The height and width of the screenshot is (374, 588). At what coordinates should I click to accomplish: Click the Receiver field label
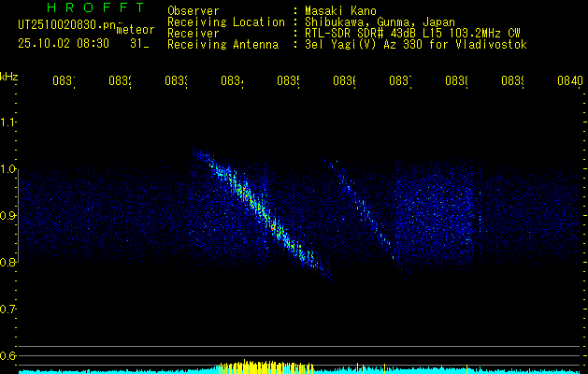point(194,34)
